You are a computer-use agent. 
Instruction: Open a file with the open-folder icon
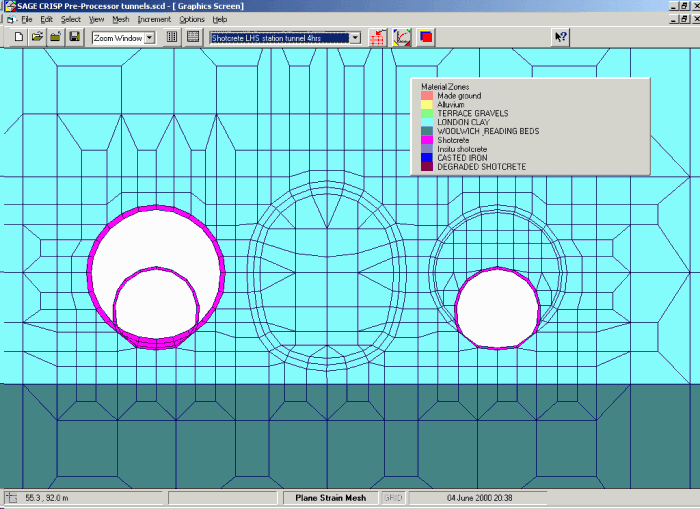click(x=37, y=37)
